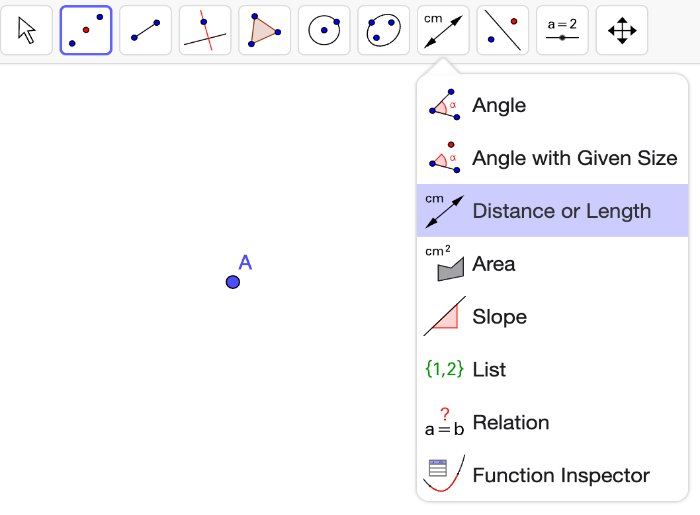The width and height of the screenshot is (700, 515).
Task: Select the Area measurement tool
Action: [x=552, y=264]
